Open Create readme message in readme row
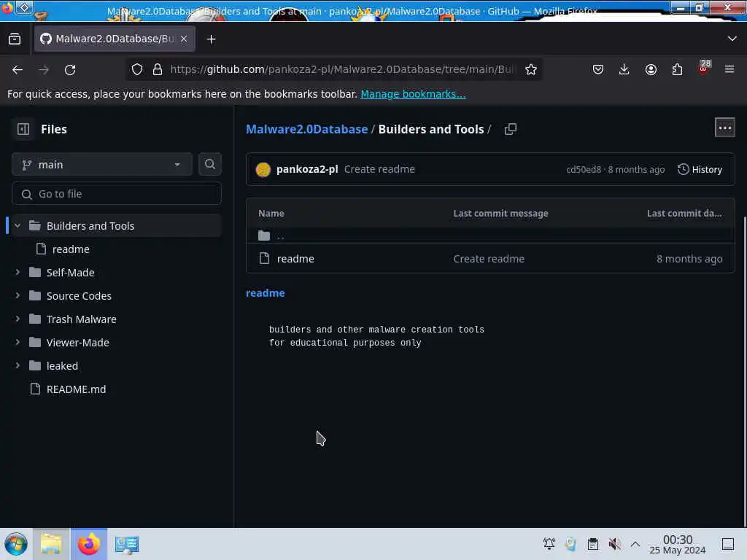The image size is (747, 560). [x=489, y=259]
